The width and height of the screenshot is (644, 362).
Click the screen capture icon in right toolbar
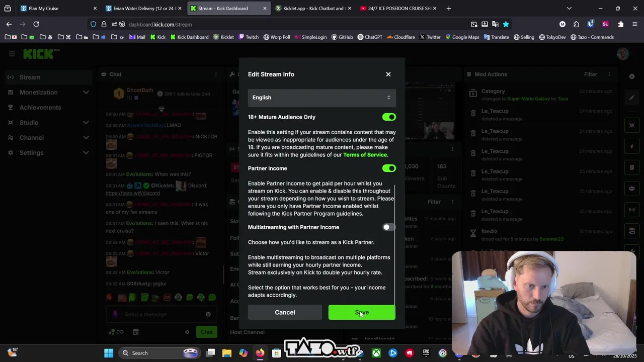(x=632, y=125)
